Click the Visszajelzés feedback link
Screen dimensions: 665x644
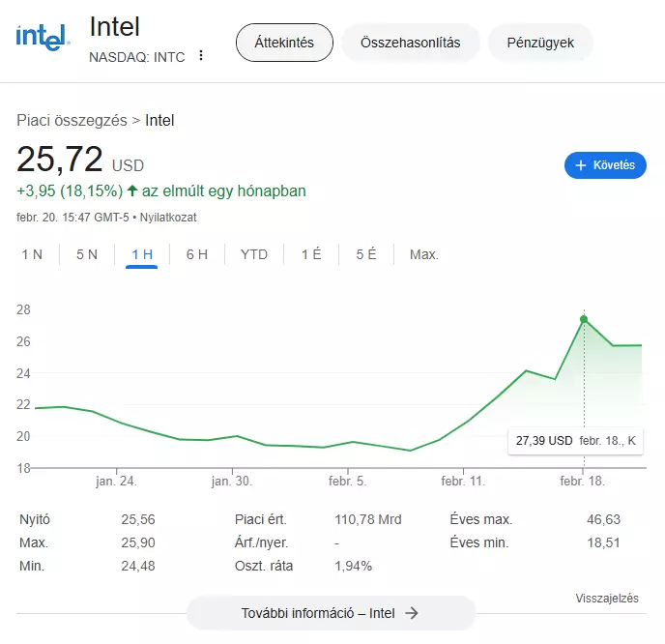click(x=607, y=599)
